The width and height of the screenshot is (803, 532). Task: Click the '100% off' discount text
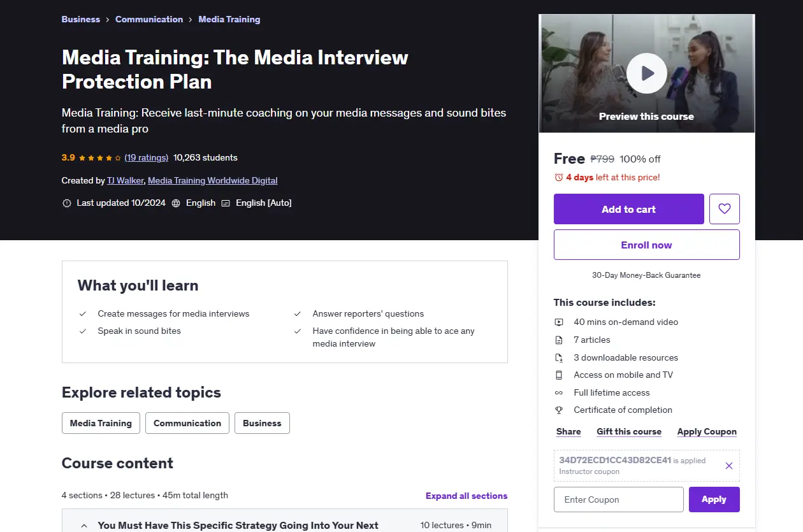click(640, 159)
